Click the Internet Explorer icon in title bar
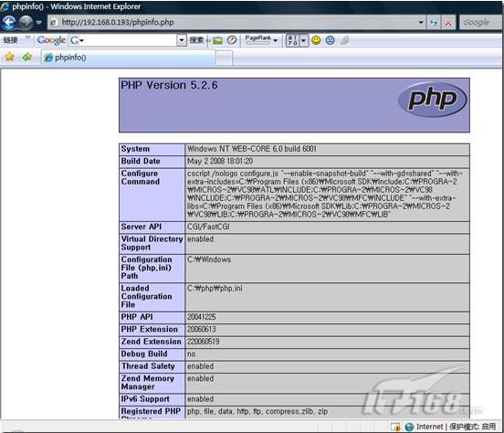504x433 pixels. click(5, 6)
